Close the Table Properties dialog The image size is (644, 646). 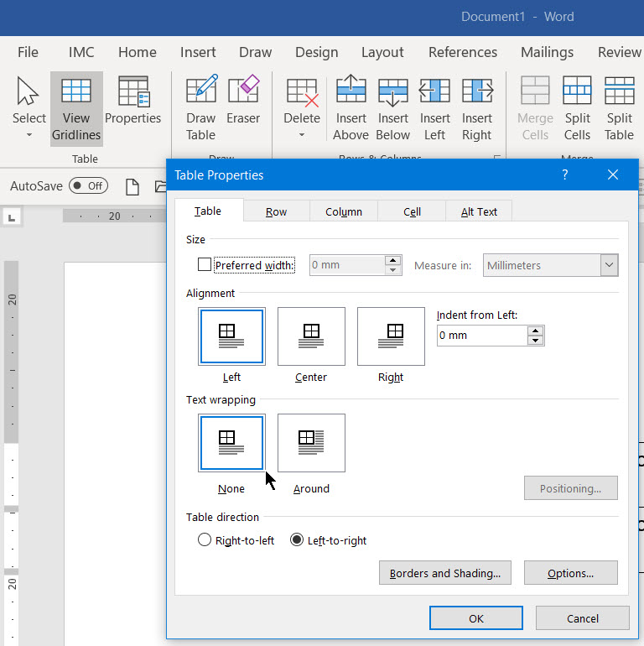click(613, 175)
